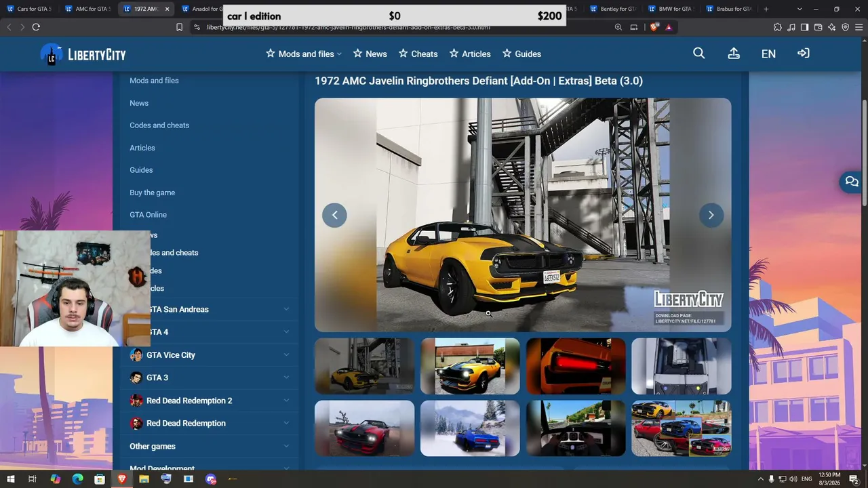This screenshot has width=868, height=488.
Task: Switch to the AMC for GTA tab
Action: pos(87,9)
